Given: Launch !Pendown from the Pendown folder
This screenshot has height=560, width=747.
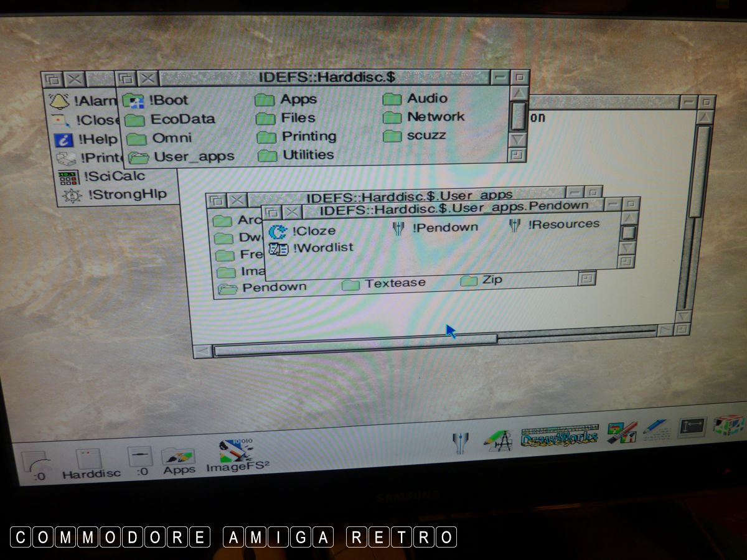Looking at the screenshot, I should coord(398,228).
